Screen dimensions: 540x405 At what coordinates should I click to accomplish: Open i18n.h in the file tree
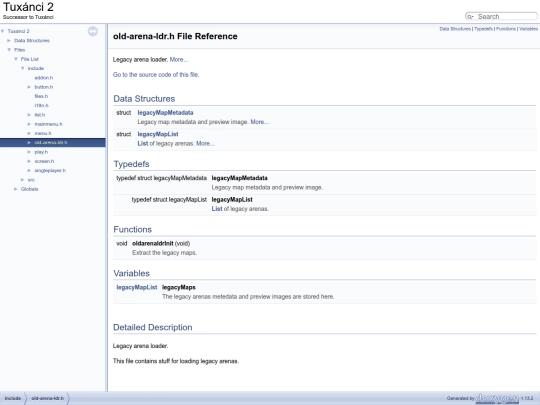41,106
